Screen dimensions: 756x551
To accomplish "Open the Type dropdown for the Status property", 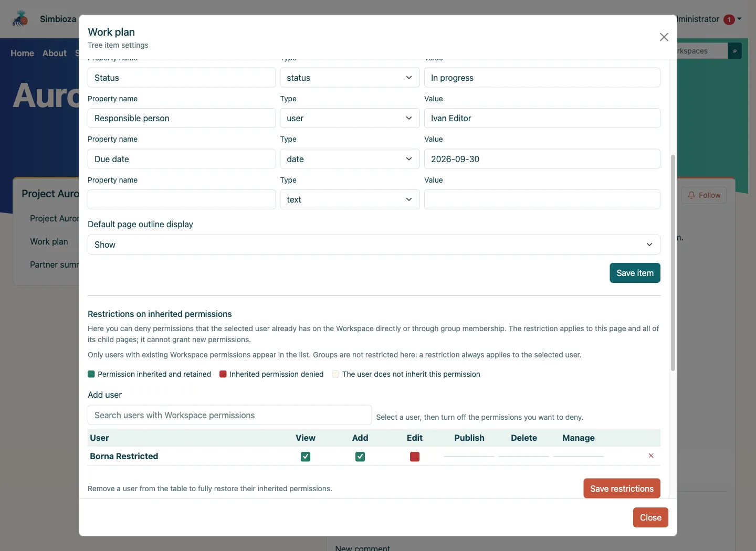I will pos(350,78).
